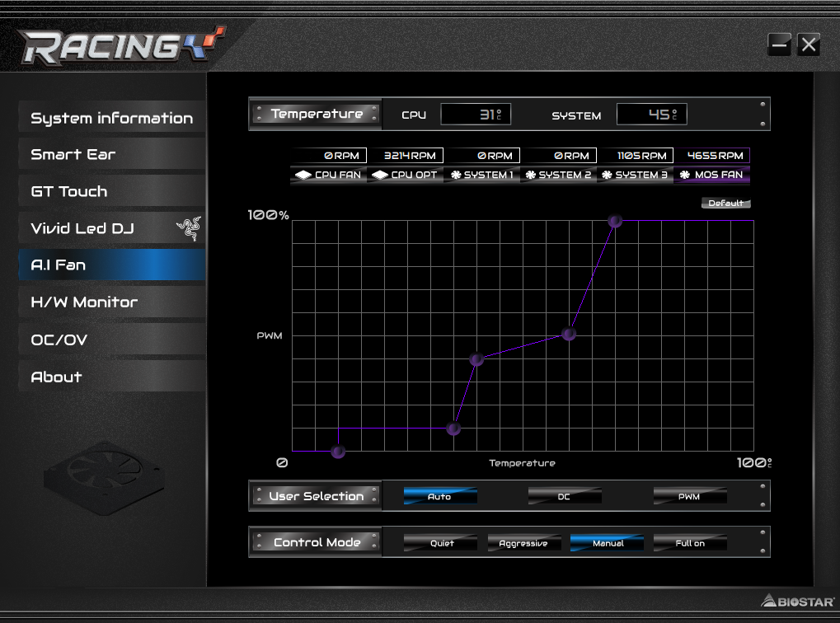Screen dimensions: 840x623
Task: Open the About page
Action: pos(112,377)
